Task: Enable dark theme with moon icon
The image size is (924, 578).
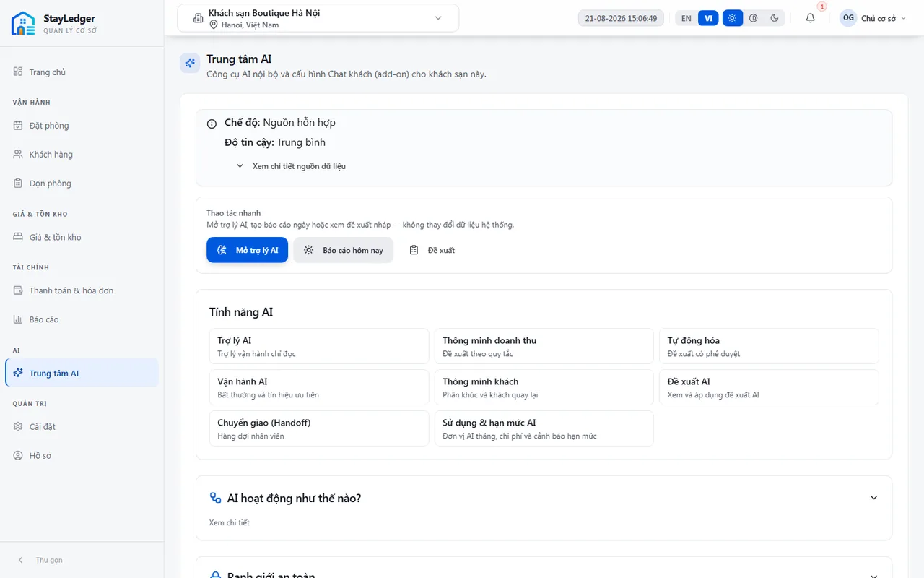Action: 775,18
